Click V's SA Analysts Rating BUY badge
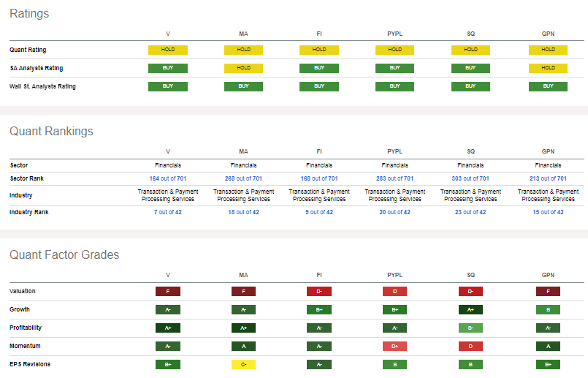Screen dimensions: 588x378 [x=167, y=68]
